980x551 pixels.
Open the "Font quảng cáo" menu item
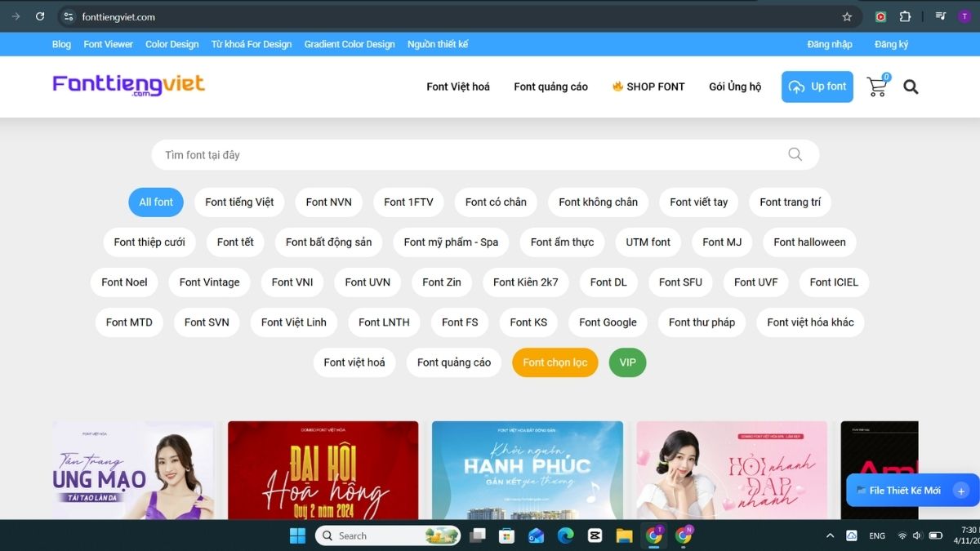550,87
